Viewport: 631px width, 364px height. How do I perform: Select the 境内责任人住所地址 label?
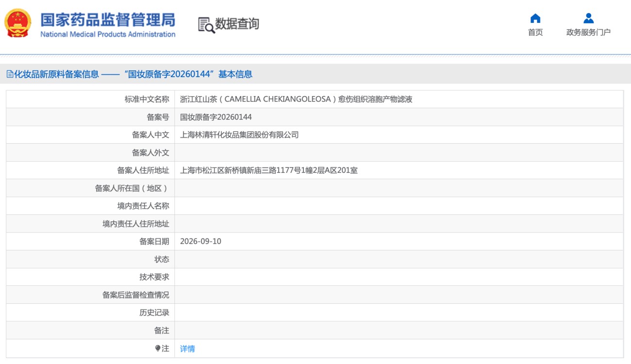136,224
